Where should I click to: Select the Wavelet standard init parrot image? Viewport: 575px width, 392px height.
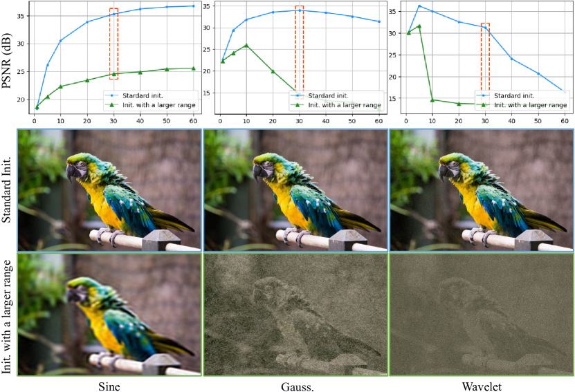click(x=482, y=189)
